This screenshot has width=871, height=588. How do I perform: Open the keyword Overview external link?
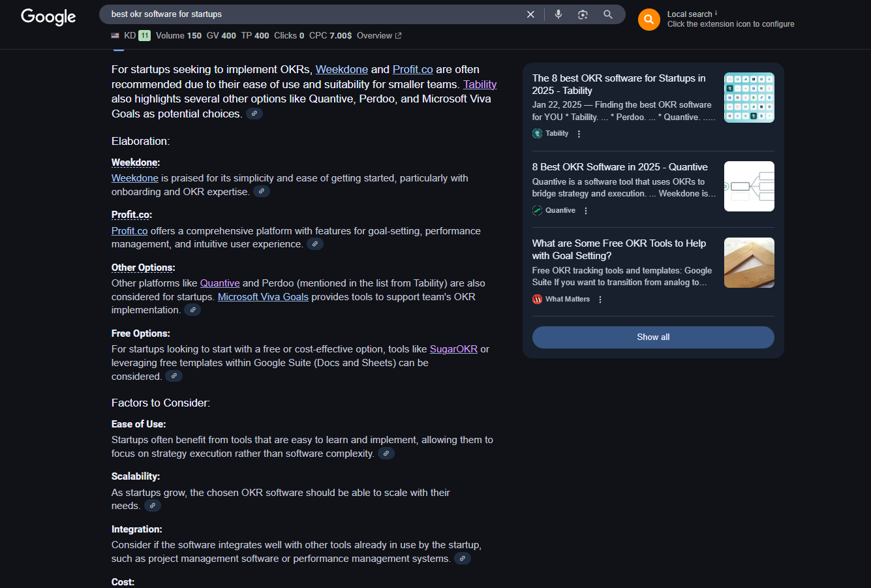379,36
